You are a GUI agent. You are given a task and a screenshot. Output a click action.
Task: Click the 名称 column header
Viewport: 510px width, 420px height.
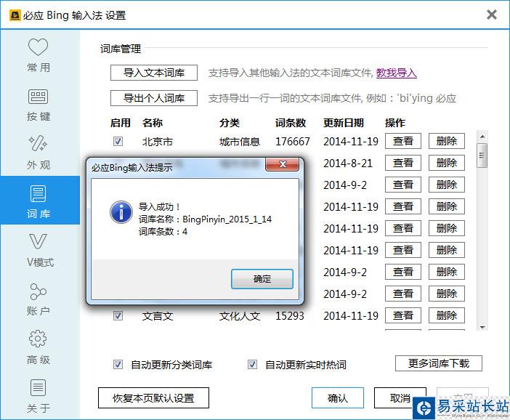click(x=153, y=123)
